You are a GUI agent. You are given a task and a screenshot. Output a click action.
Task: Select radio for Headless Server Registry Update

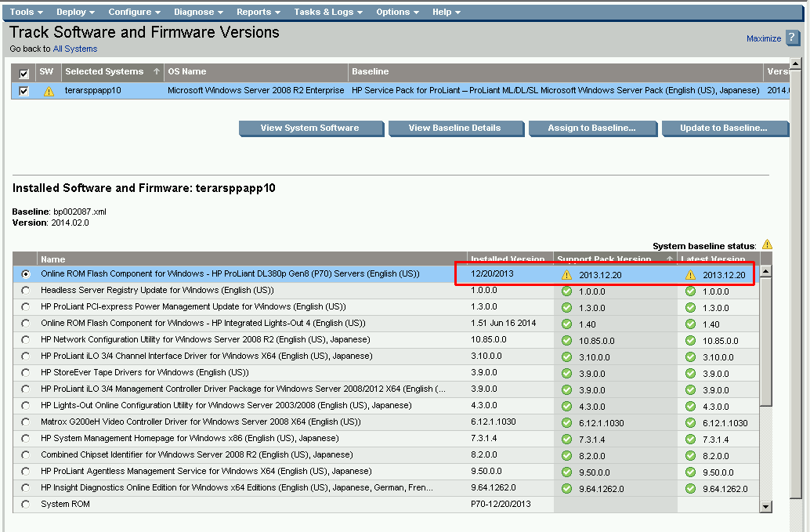point(25,290)
